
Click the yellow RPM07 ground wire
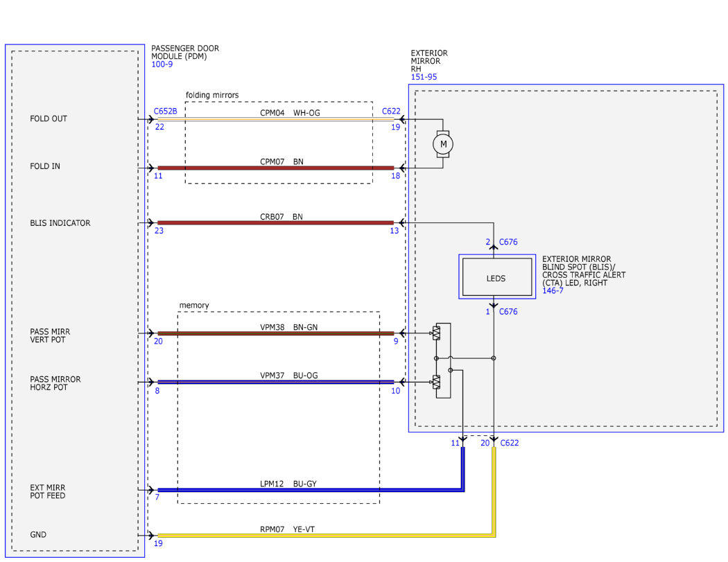(x=325, y=536)
